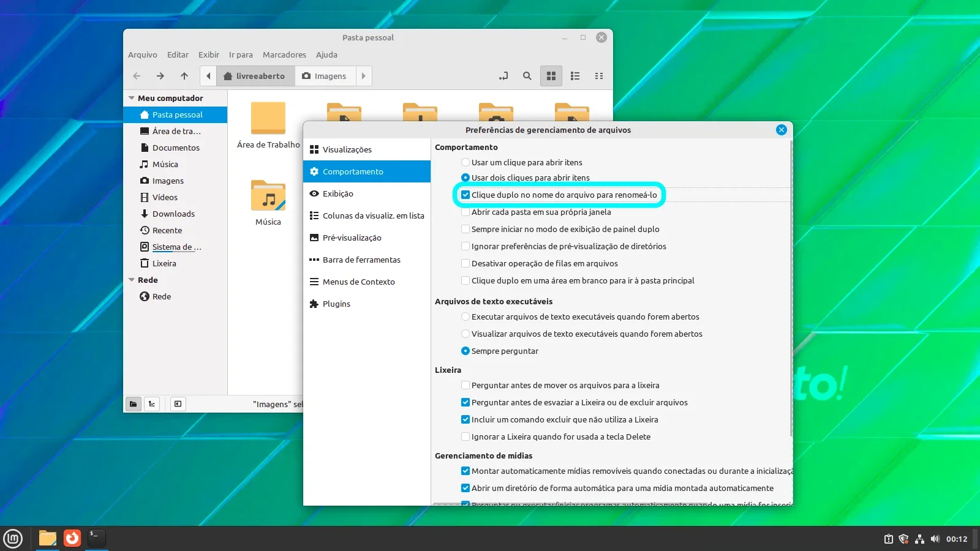Select 'Usar dois cliques para abrir itens'
980x551 pixels.
(525, 178)
